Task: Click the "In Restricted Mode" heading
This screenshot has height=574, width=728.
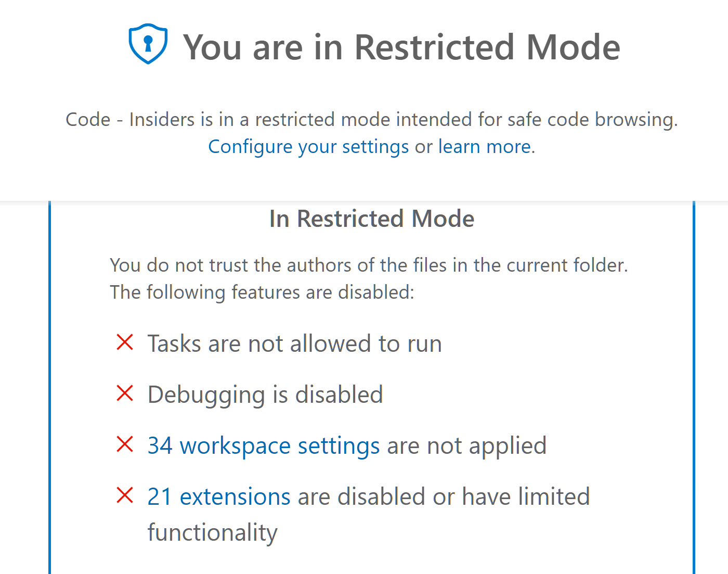Action: point(372,219)
